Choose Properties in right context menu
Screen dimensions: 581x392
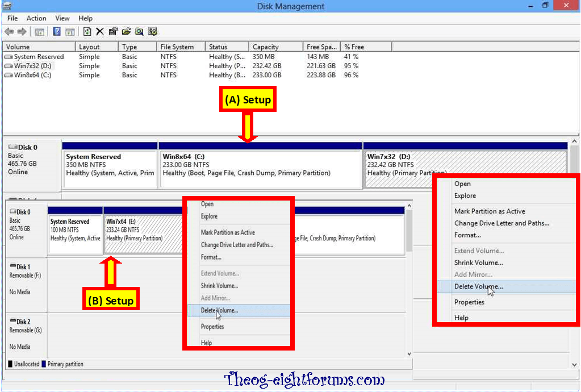pyautogui.click(x=506, y=302)
